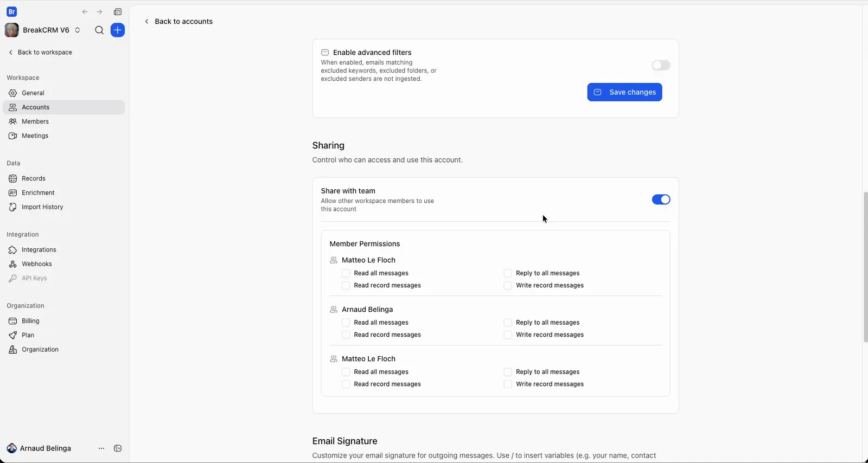Collapse the sidebar using the panel icon
868x463 pixels.
(x=118, y=448)
